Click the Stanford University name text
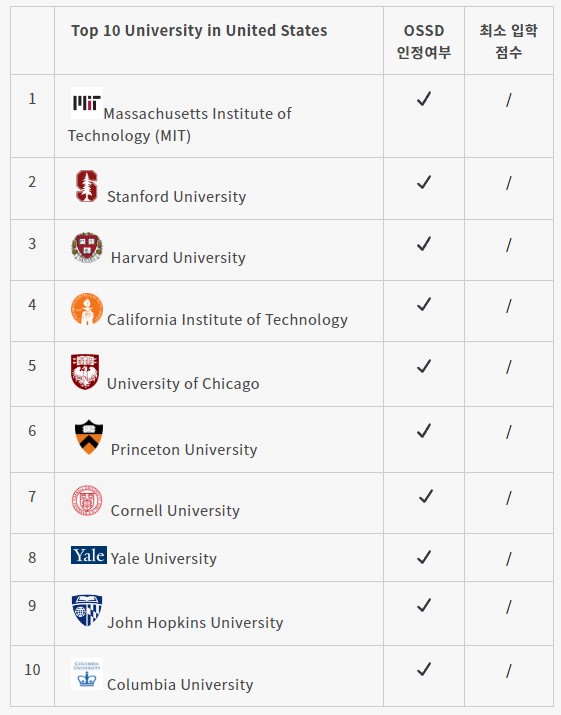Image resolution: width=561 pixels, height=715 pixels. 177,197
